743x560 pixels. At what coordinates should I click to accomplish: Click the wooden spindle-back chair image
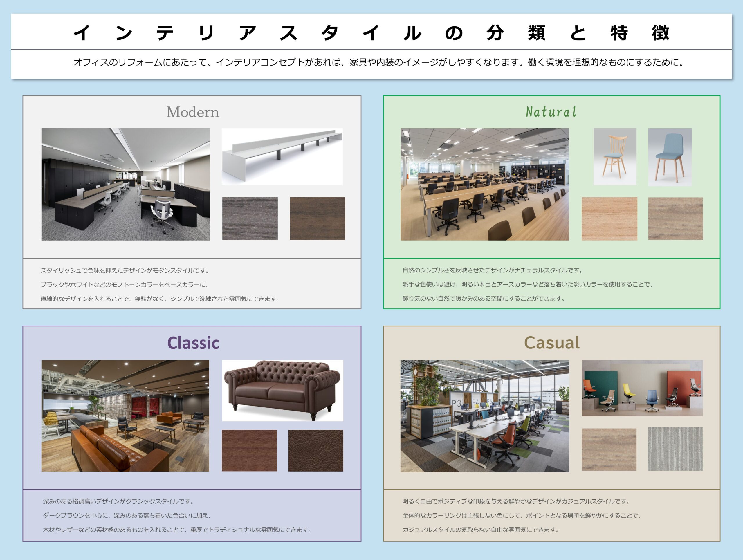click(x=615, y=156)
